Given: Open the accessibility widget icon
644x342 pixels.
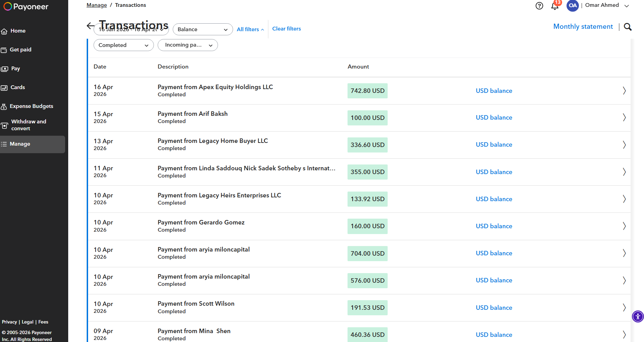Looking at the screenshot, I should pyautogui.click(x=637, y=316).
